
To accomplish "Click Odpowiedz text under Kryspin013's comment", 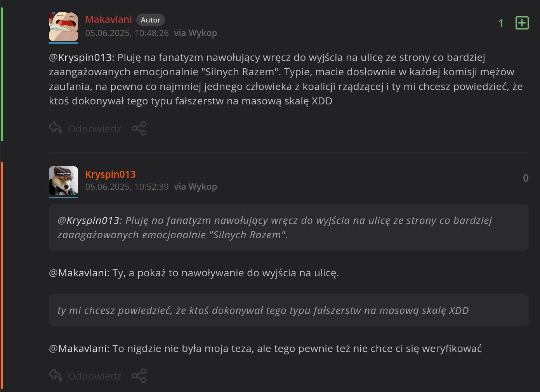I will click(x=94, y=376).
